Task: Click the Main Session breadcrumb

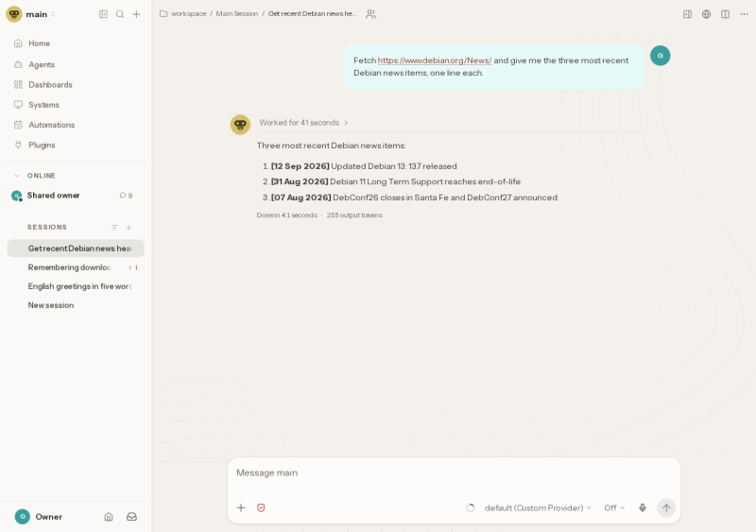Action: tap(237, 14)
